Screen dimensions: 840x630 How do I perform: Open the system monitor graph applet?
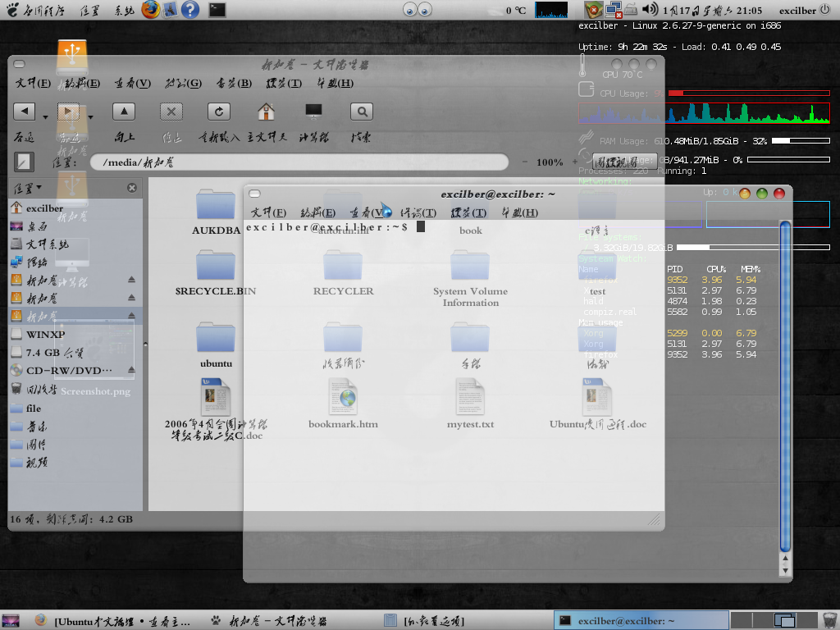551,10
